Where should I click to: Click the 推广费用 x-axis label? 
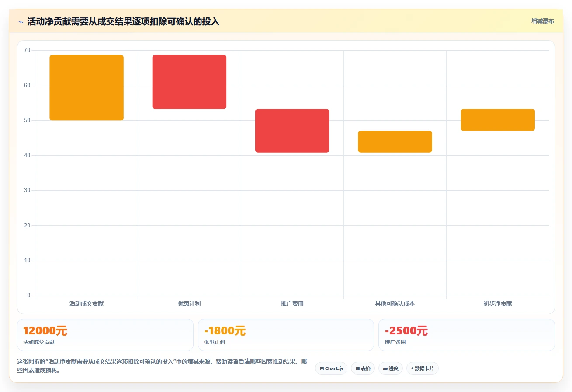click(x=292, y=303)
